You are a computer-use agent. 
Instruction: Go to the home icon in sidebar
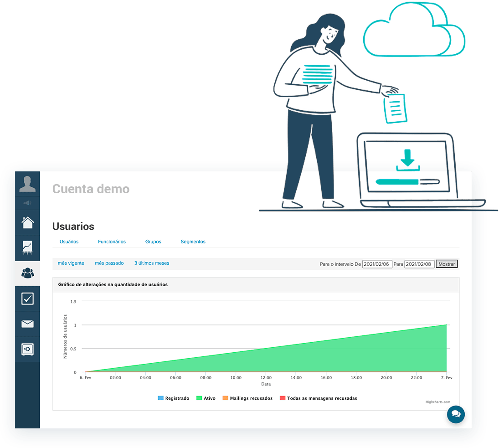(x=27, y=222)
